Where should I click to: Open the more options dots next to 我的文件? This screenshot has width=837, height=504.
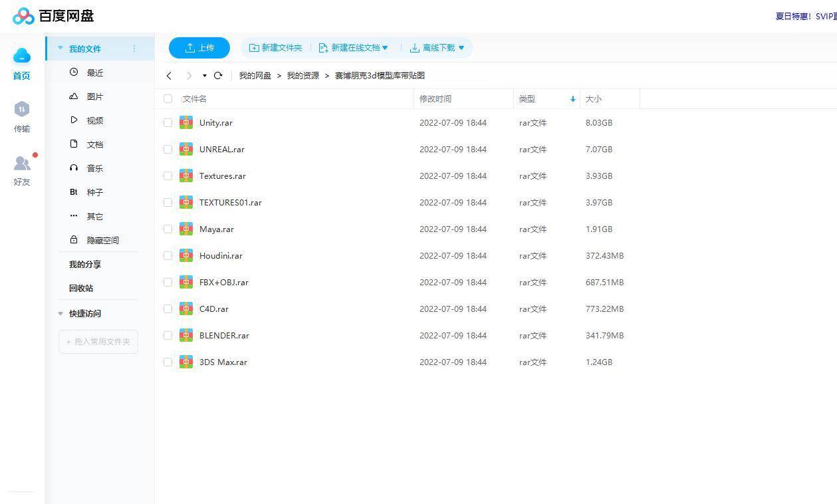[x=134, y=49]
